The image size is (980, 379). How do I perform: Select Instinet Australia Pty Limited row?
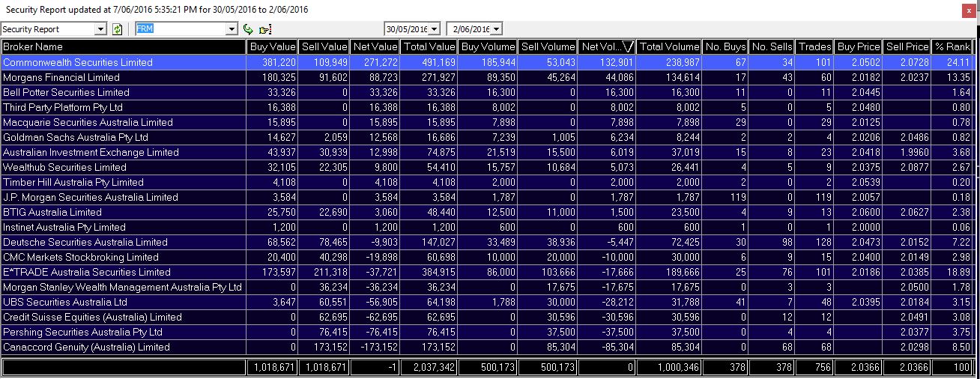(488, 227)
